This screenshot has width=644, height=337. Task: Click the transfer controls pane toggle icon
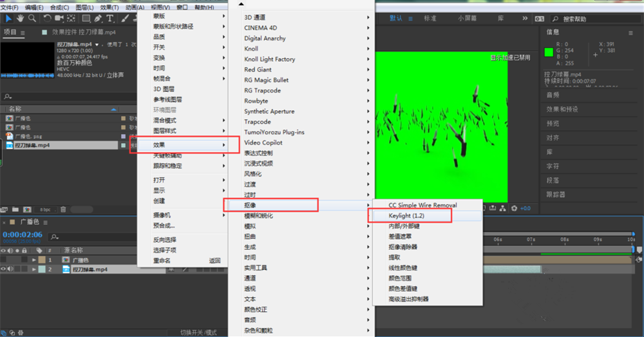click(x=12, y=333)
